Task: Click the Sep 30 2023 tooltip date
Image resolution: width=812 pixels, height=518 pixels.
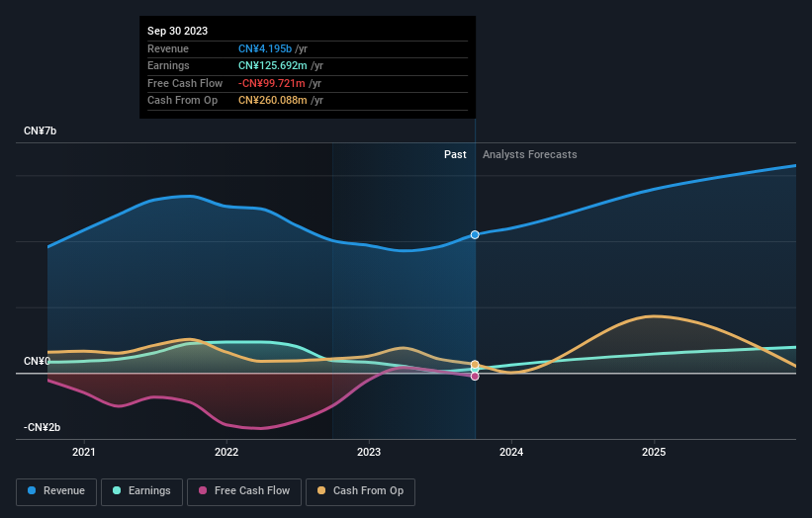Action: (178, 31)
